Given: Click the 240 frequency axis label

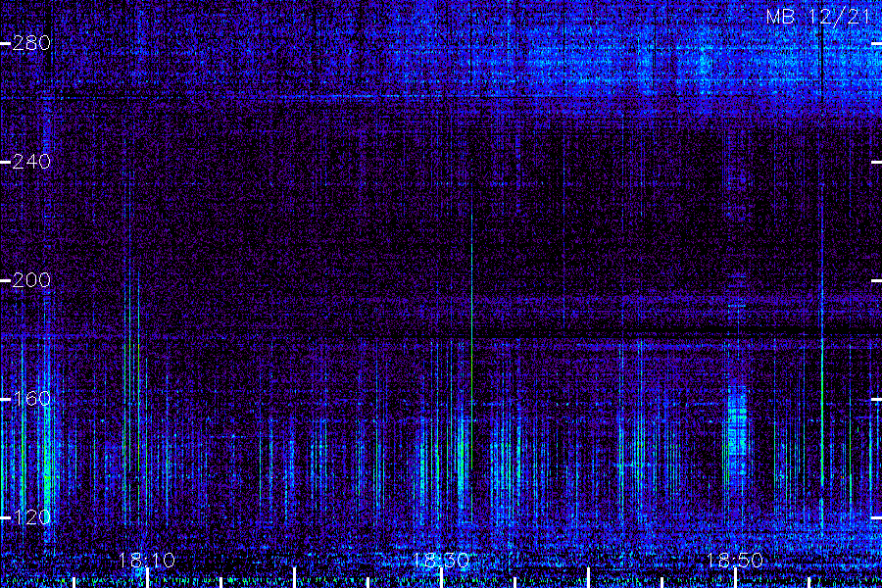Looking at the screenshot, I should 31,162.
